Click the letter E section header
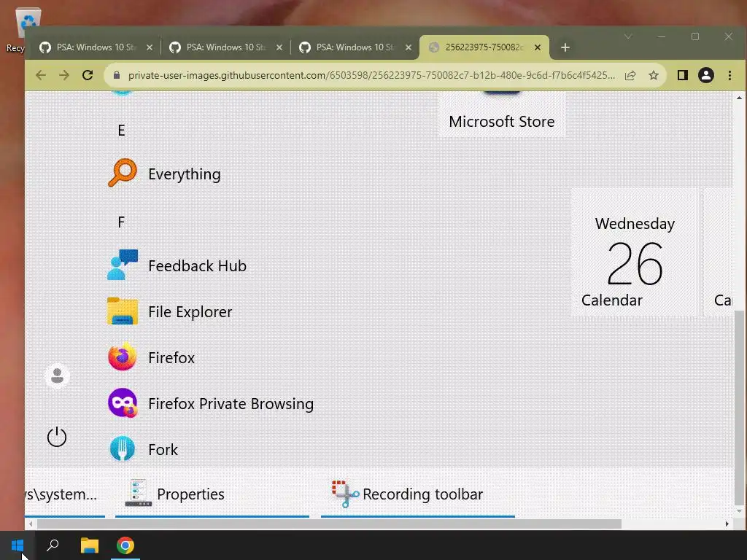The width and height of the screenshot is (747, 560). (122, 131)
